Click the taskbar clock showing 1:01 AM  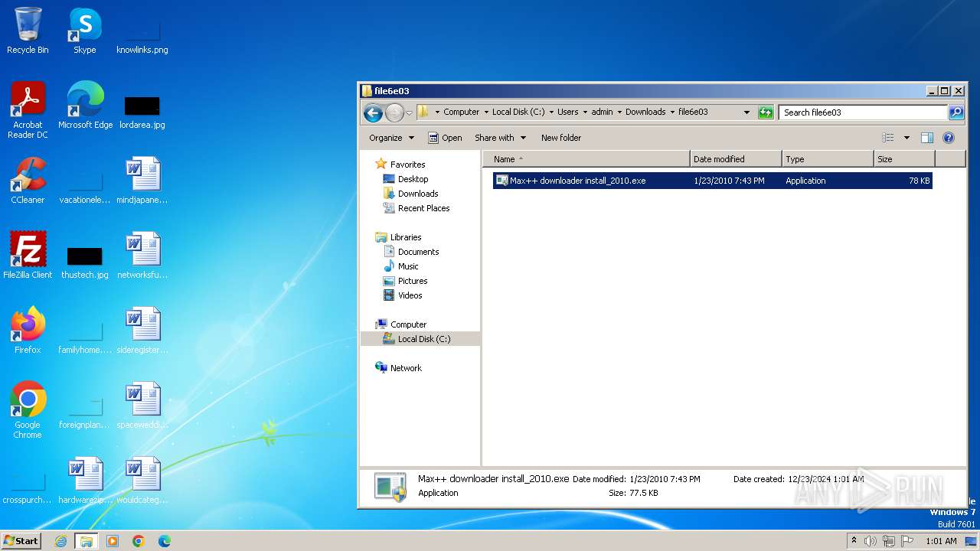[x=941, y=541]
